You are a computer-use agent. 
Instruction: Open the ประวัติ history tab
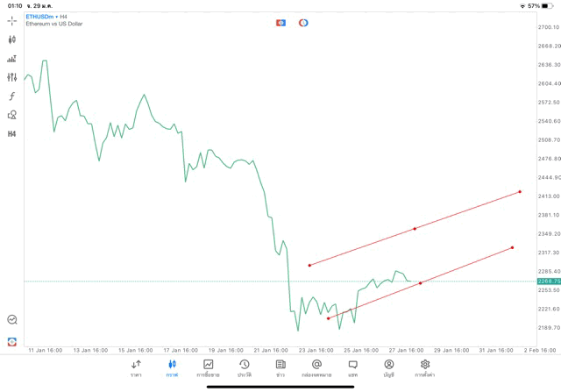245,367
